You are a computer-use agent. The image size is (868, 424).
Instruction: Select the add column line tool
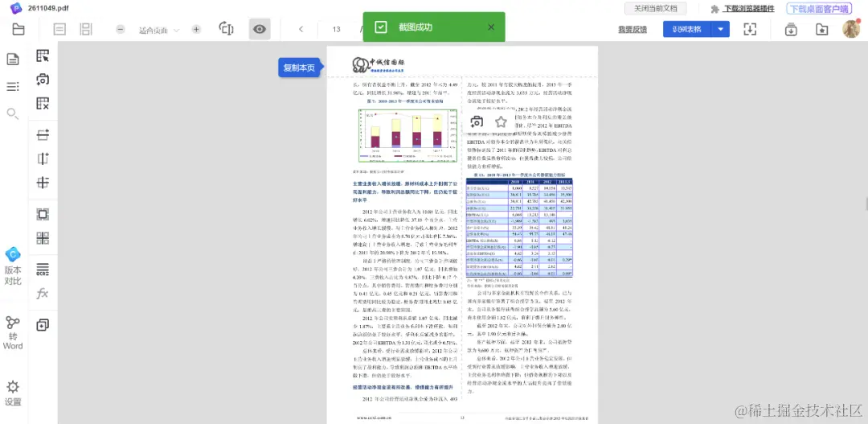43,158
